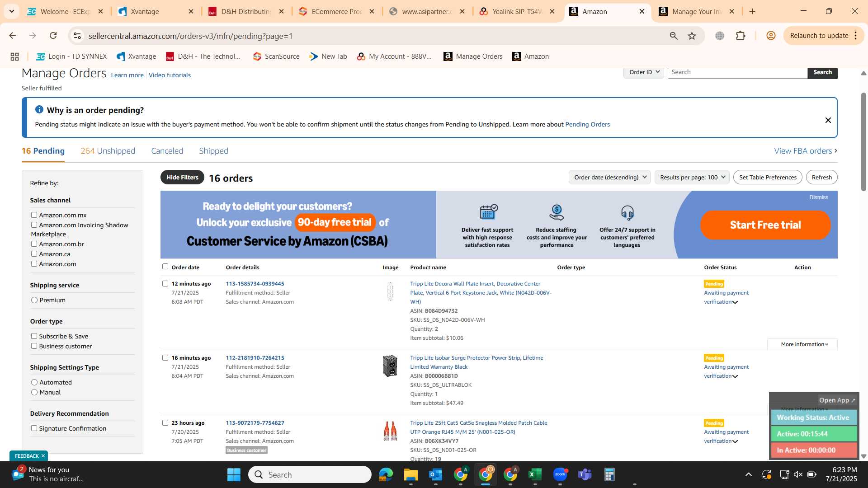868x488 pixels.
Task: Click the order search input field
Action: [737, 72]
